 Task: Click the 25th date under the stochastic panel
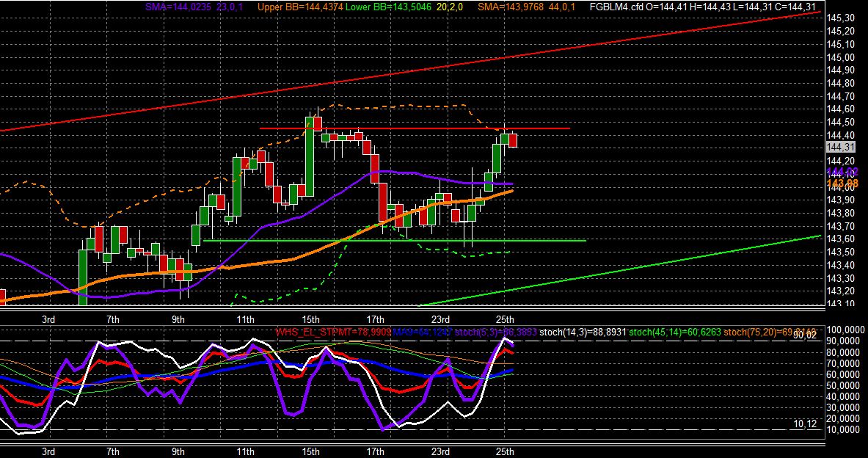click(x=505, y=451)
